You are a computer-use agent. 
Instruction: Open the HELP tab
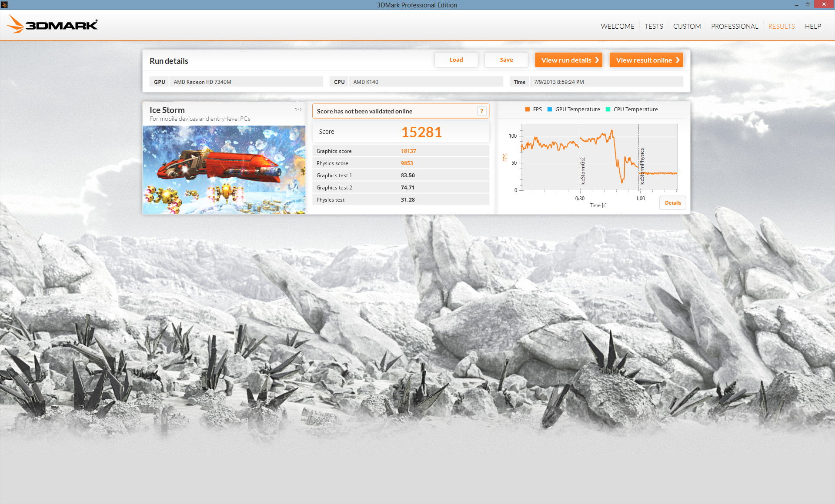click(x=813, y=27)
